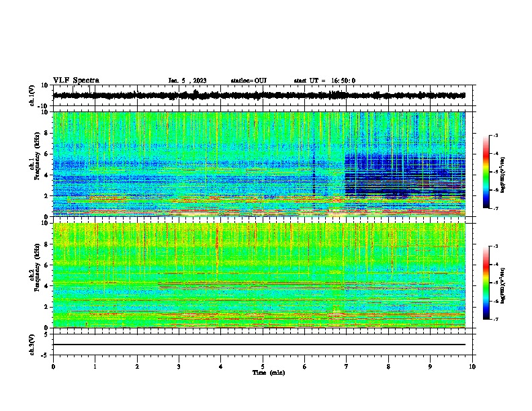Click the time axis tick label "5"

point(263,367)
